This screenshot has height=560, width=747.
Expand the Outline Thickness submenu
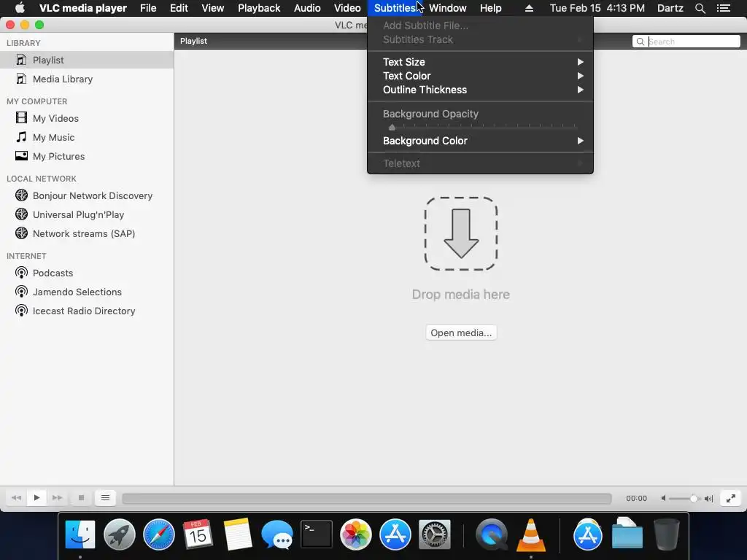[480, 90]
